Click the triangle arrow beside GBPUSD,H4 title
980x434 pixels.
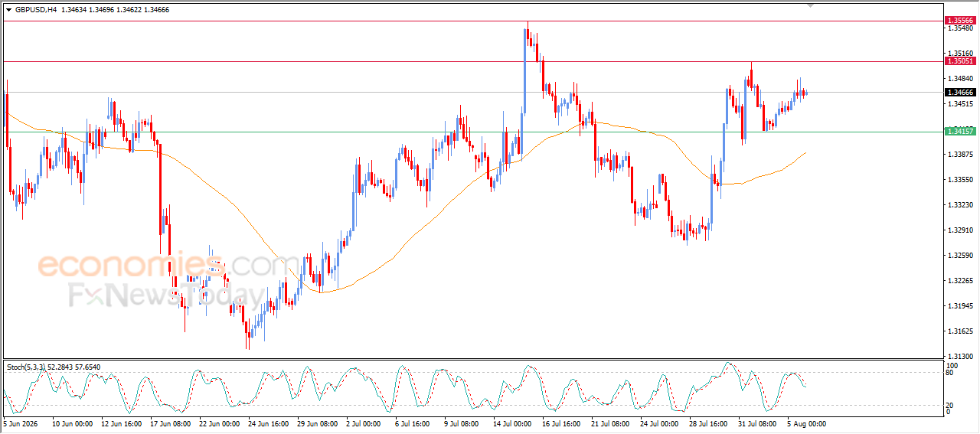pyautogui.click(x=8, y=10)
